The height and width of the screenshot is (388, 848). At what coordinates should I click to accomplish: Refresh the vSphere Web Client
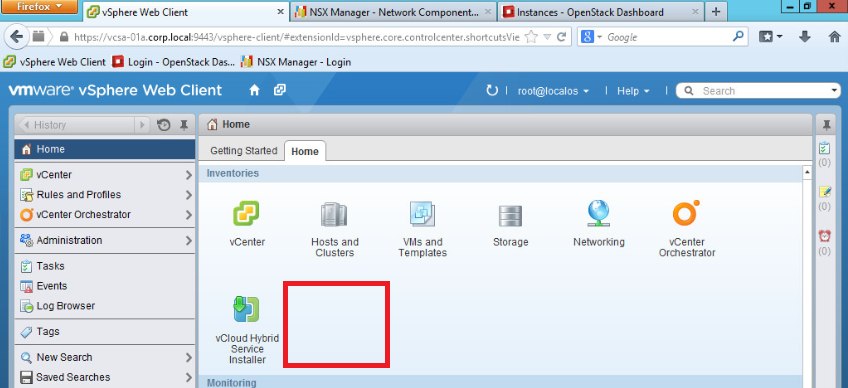[492, 90]
